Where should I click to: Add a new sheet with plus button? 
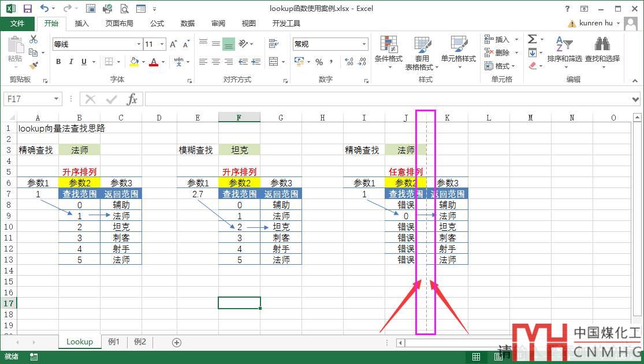click(177, 342)
